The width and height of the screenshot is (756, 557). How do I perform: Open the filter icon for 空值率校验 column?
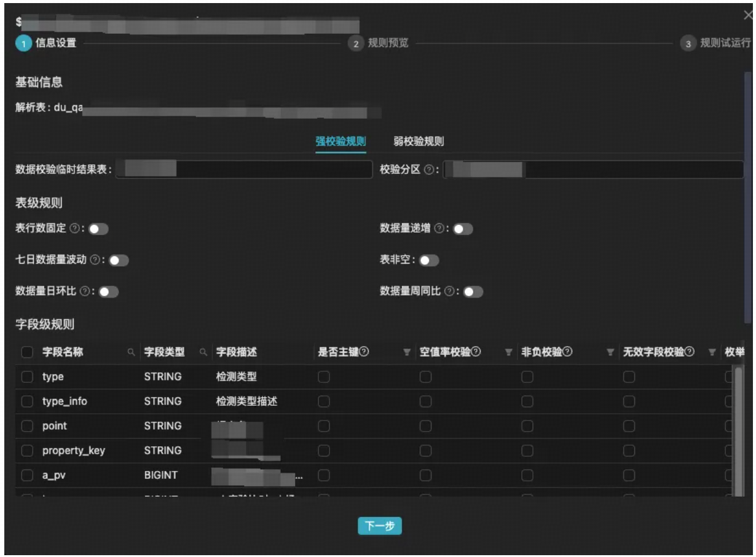tap(508, 352)
